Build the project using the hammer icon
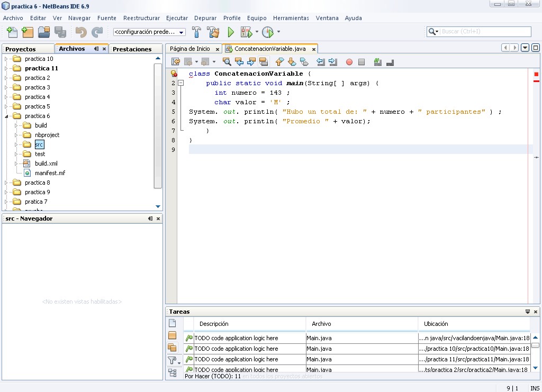Screen dimensions: 542x392 pyautogui.click(x=196, y=32)
